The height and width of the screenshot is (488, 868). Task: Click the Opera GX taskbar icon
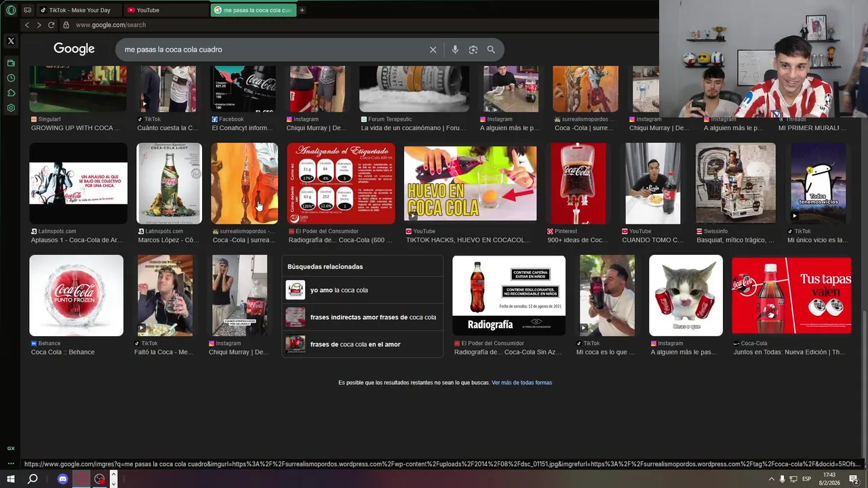[81, 479]
